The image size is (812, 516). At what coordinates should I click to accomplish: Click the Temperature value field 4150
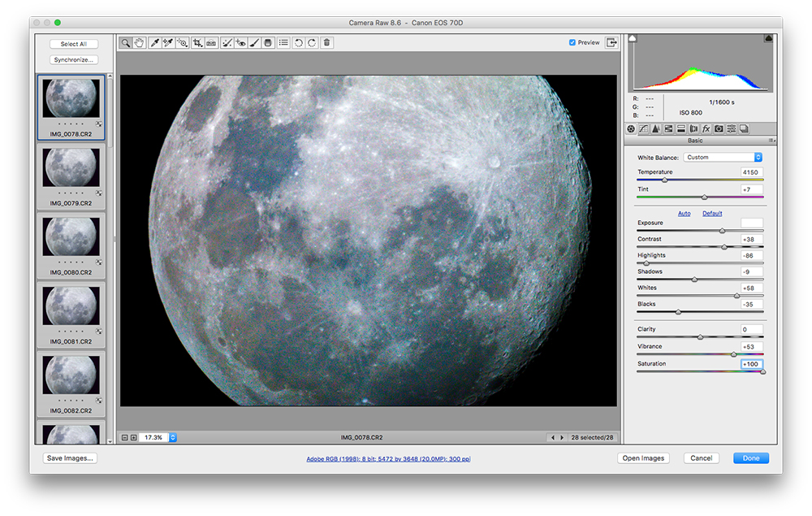pyautogui.click(x=751, y=172)
